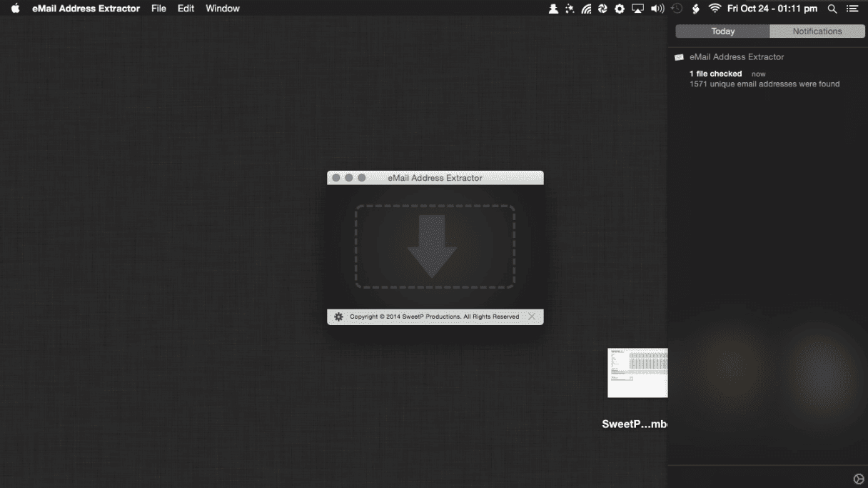Click the sparkle stars menu bar icon
Image resolution: width=868 pixels, height=488 pixels.
point(570,9)
